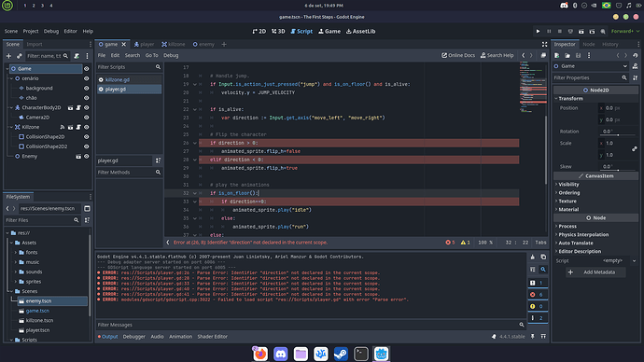Toggle visibility of cenário node
Image resolution: width=644 pixels, height=362 pixels.
coord(86,78)
